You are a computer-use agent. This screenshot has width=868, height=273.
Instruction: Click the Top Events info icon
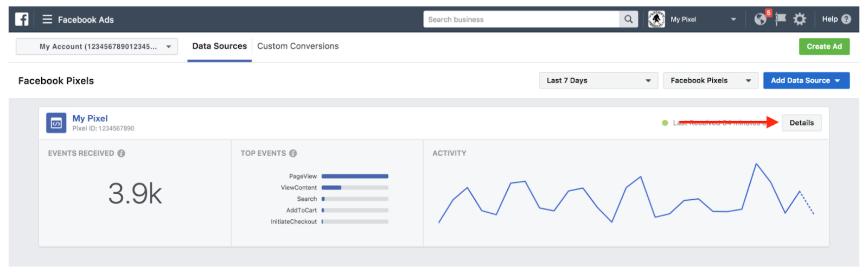[x=293, y=154]
